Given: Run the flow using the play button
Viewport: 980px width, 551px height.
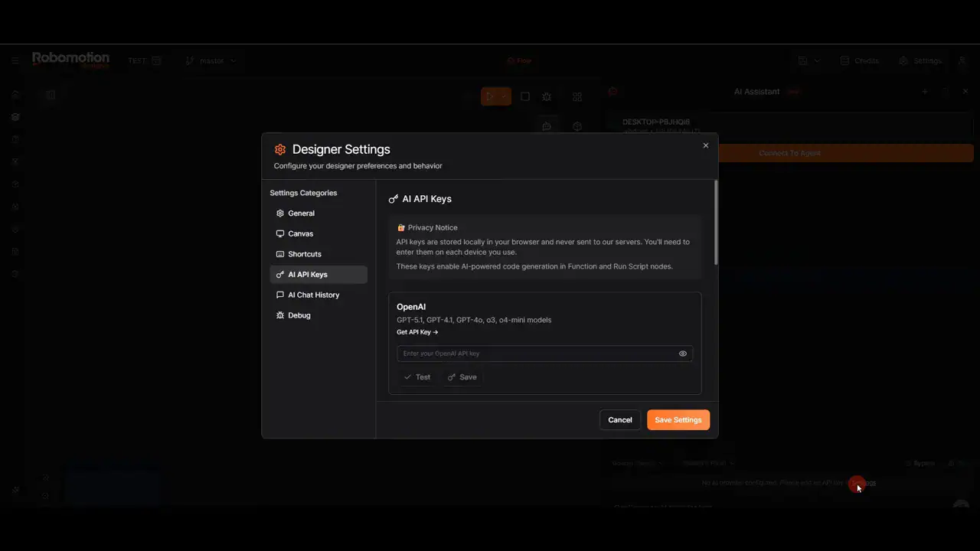Looking at the screenshot, I should pyautogui.click(x=491, y=96).
